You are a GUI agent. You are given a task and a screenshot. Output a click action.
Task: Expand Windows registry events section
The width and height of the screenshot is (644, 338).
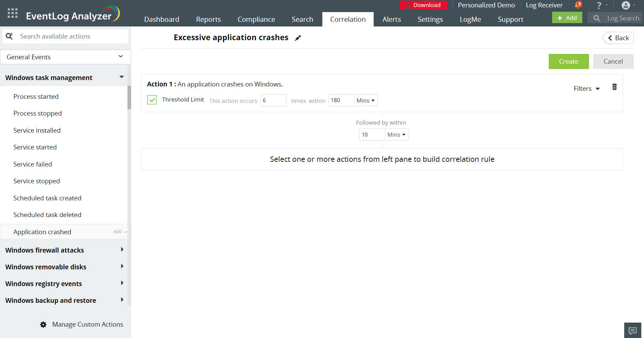tap(64, 284)
